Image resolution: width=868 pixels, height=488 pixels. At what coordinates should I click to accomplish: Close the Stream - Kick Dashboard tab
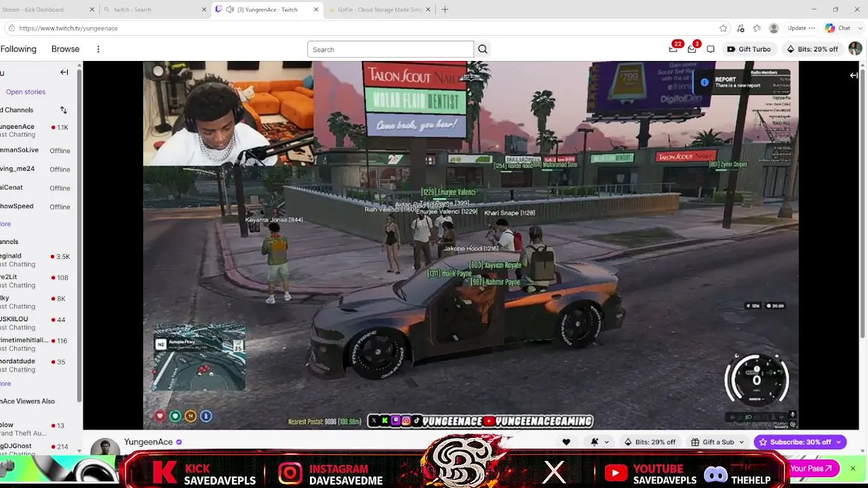tap(92, 9)
